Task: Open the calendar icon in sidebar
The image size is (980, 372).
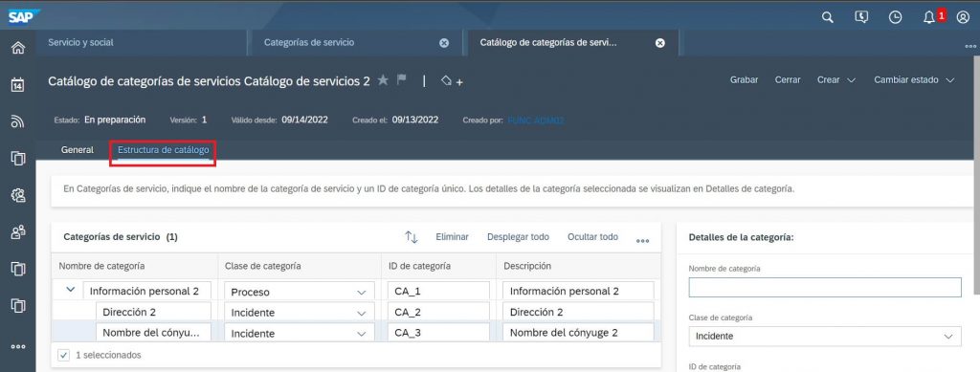Action: [x=18, y=84]
